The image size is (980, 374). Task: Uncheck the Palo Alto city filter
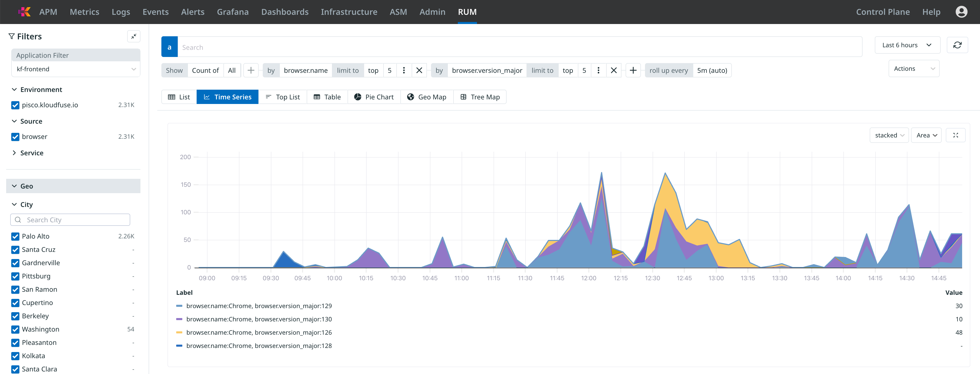pyautogui.click(x=15, y=236)
